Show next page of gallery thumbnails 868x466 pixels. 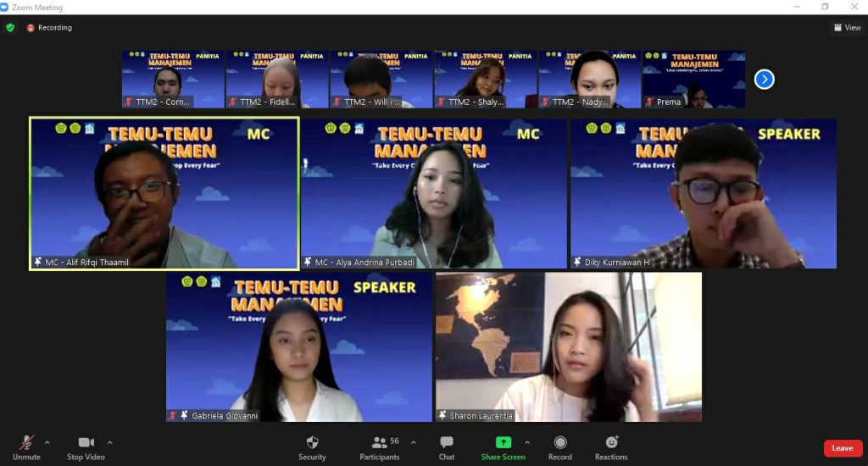[x=764, y=80]
